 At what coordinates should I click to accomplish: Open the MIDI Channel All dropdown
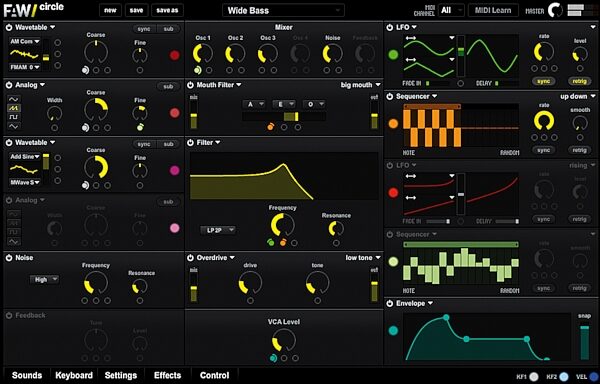[451, 10]
